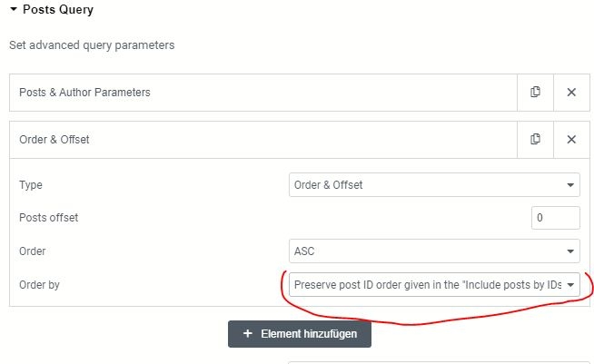Click the Posts Query heading text

pyautogui.click(x=58, y=9)
